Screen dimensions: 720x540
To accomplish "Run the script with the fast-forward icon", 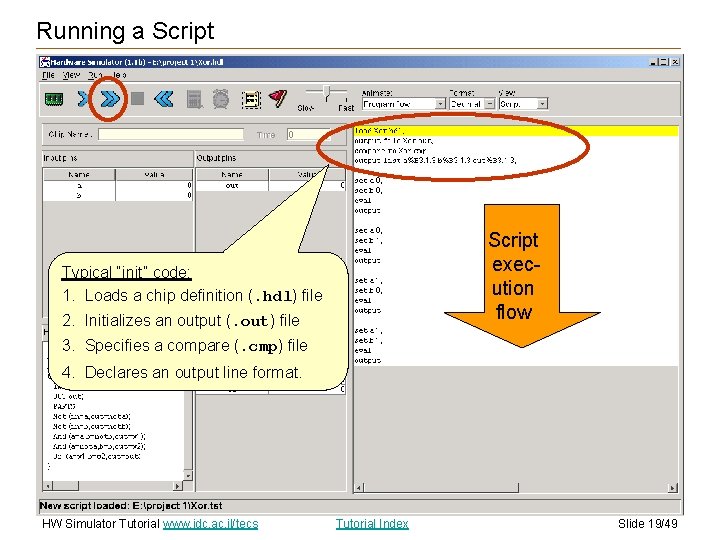I will 110,99.
